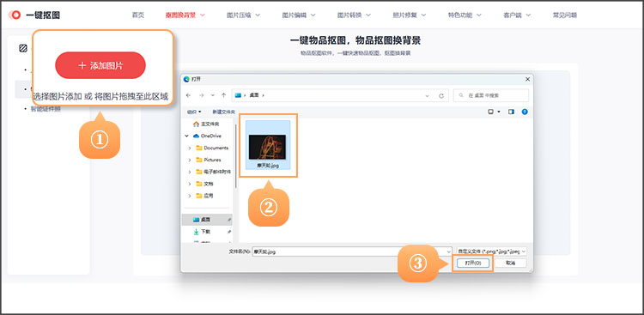Image resolution: width=644 pixels, height=315 pixels.
Task: Close the file open dialog
Action: coord(527,79)
